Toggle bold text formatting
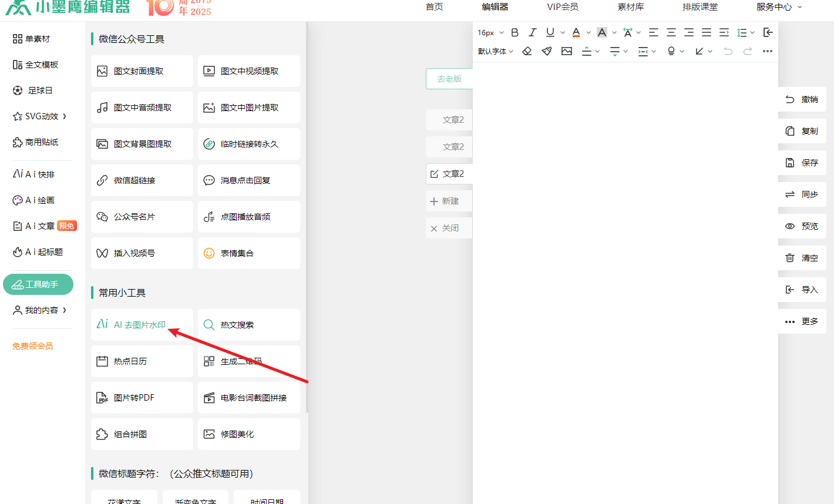 [x=515, y=33]
